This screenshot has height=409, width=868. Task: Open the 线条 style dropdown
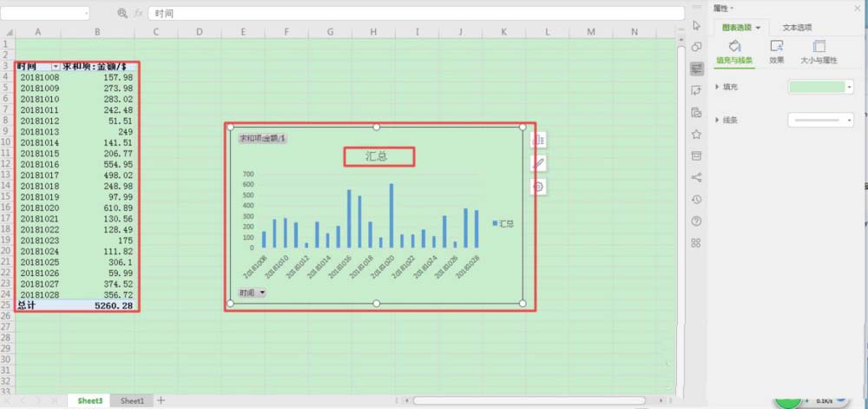849,120
